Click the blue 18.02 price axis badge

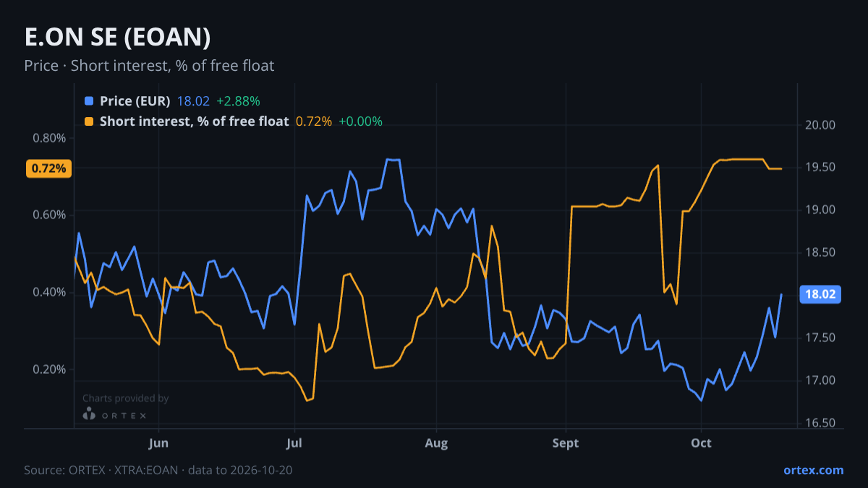click(820, 294)
